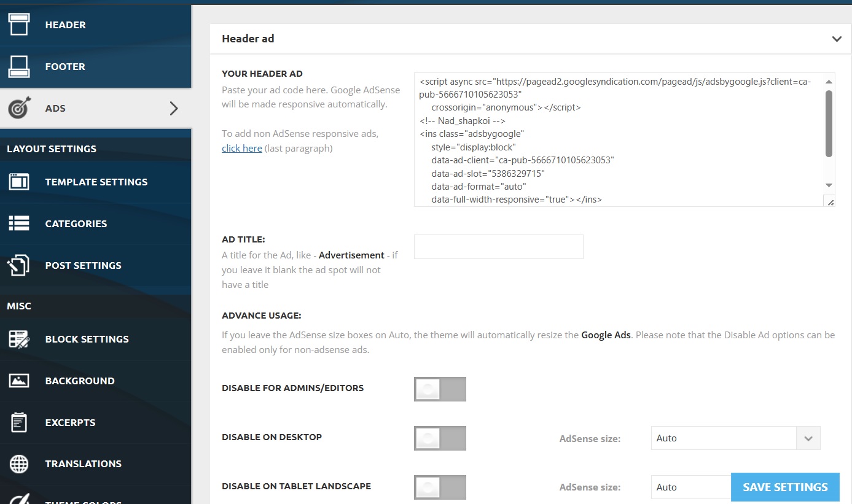Viewport: 852px width, 504px height.
Task: Open the Categories menu item
Action: coord(96,223)
